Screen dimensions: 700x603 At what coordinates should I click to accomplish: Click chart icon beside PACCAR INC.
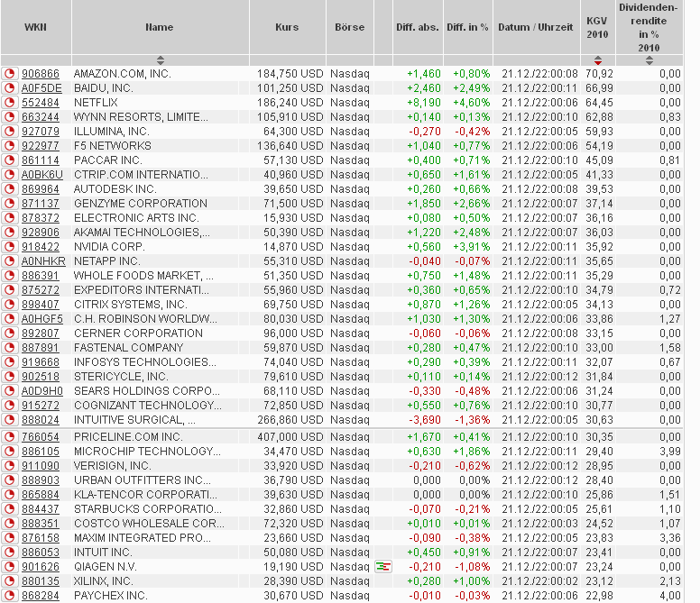point(9,160)
